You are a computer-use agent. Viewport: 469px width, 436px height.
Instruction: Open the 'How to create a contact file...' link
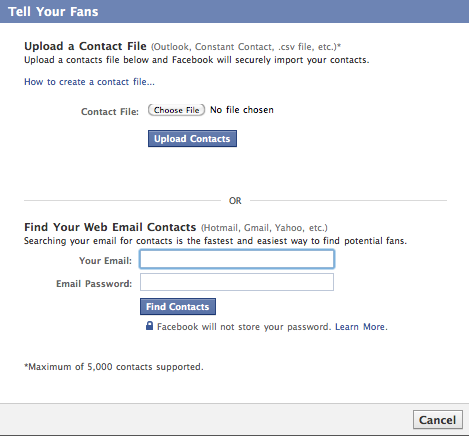point(89,82)
